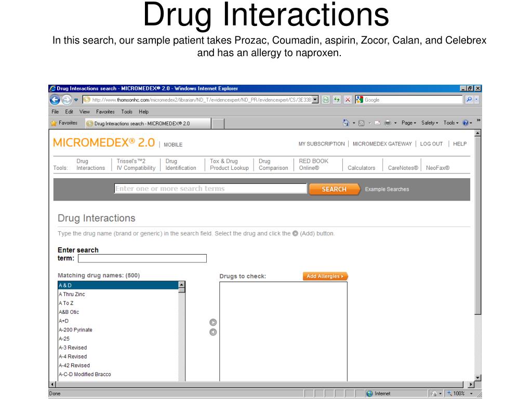Click the Favorites star button
The image size is (532, 399).
[64, 123]
